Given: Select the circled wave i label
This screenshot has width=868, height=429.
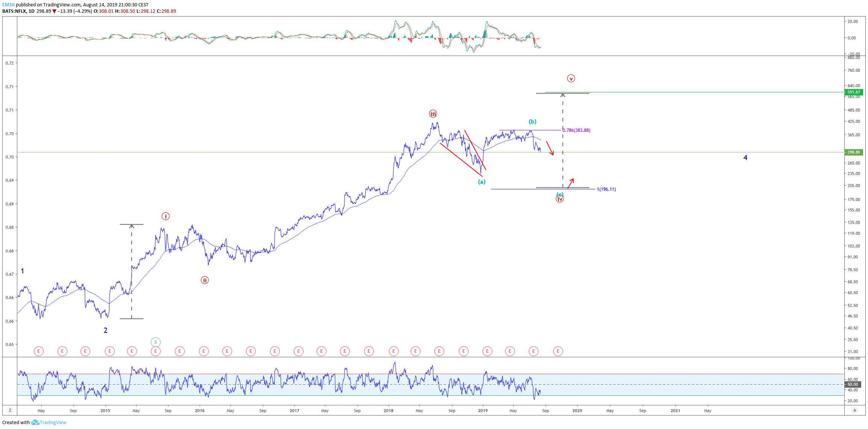Looking at the screenshot, I should tap(165, 216).
